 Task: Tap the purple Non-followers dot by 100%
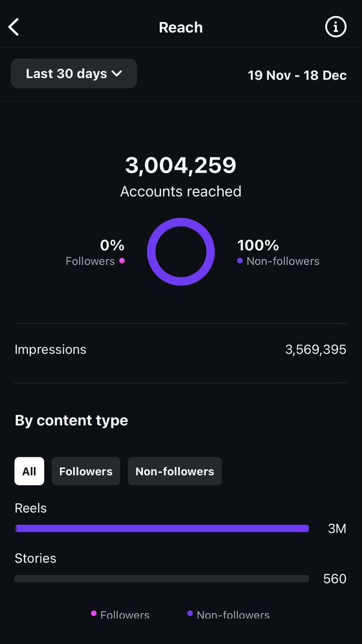click(x=240, y=261)
